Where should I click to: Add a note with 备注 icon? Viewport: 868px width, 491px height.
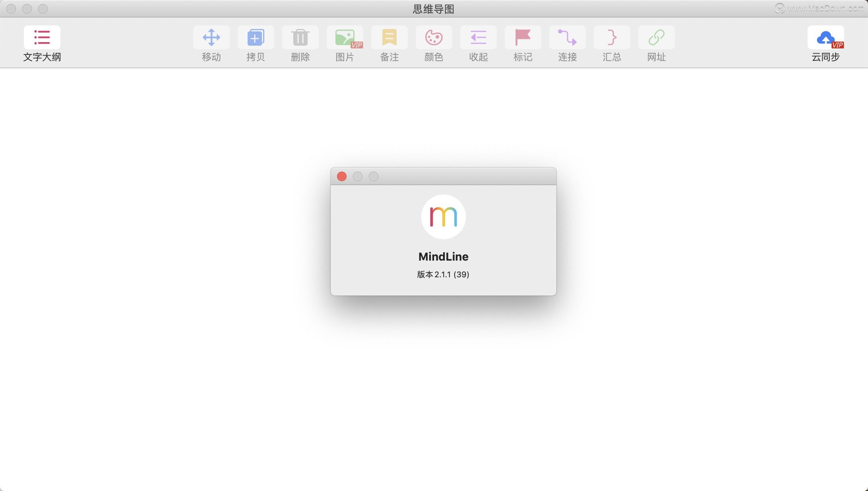click(389, 37)
